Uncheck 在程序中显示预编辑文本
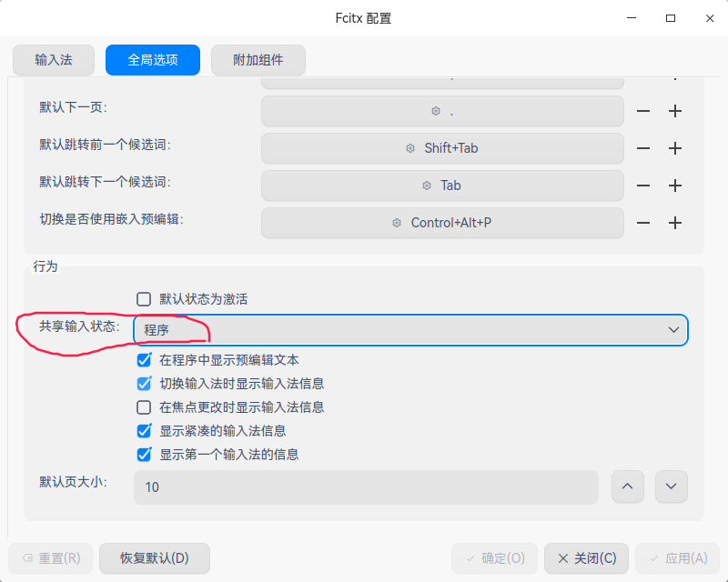Screen dimensions: 728x582 coord(144,360)
